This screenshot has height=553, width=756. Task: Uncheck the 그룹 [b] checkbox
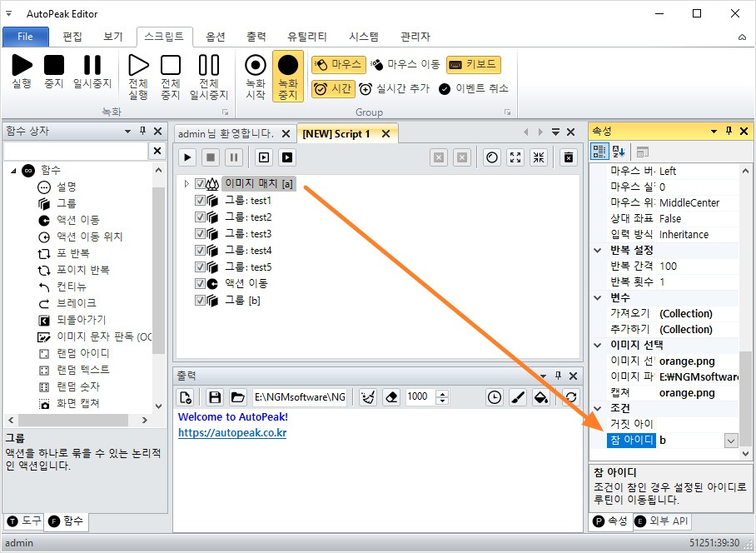coord(200,301)
